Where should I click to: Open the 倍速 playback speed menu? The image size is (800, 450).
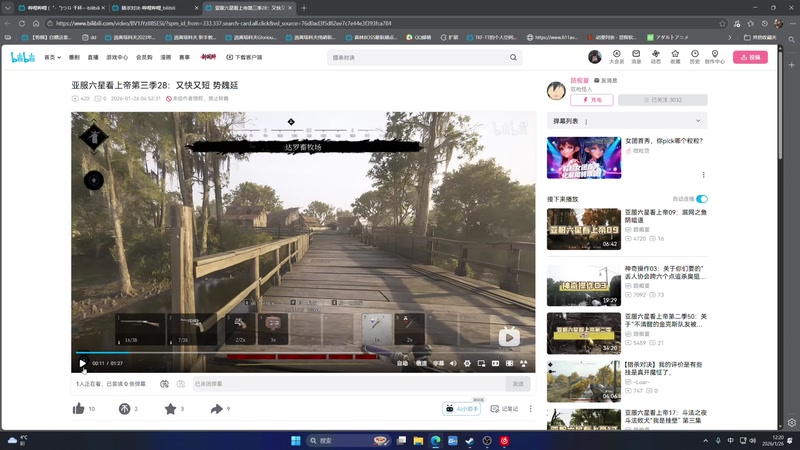421,363
